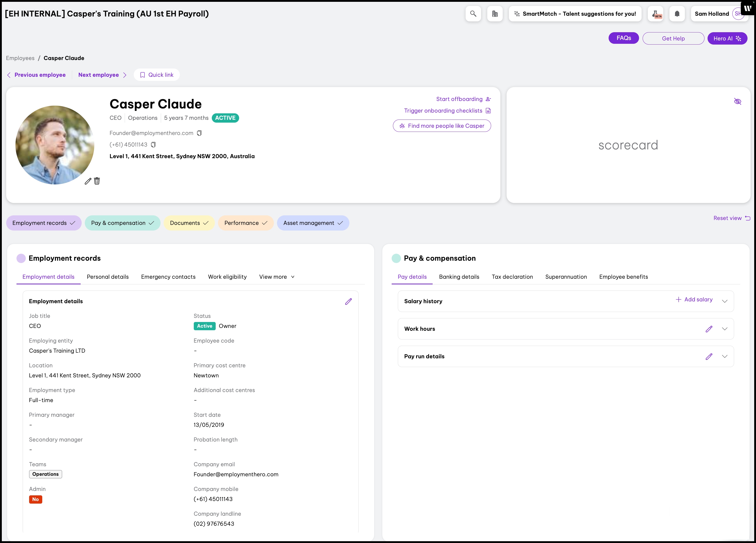Image resolution: width=756 pixels, height=543 pixels.
Task: Click the beta lab flask icon
Action: pyautogui.click(x=655, y=14)
